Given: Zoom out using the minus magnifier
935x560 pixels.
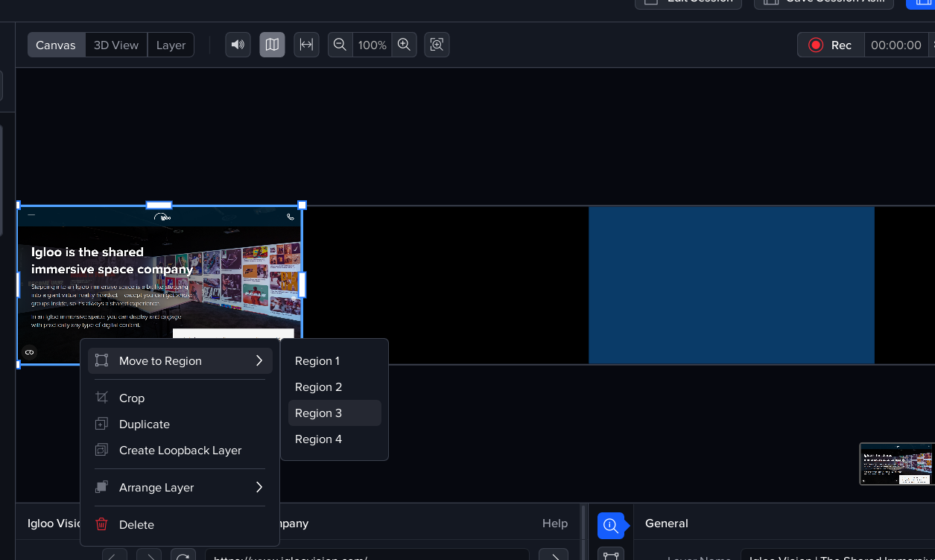Looking at the screenshot, I should tap(340, 45).
